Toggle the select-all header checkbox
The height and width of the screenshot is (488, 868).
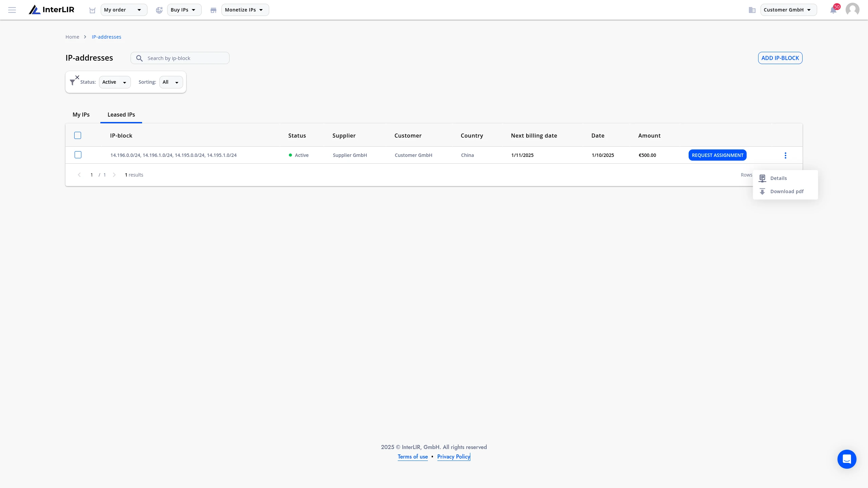[78, 136]
